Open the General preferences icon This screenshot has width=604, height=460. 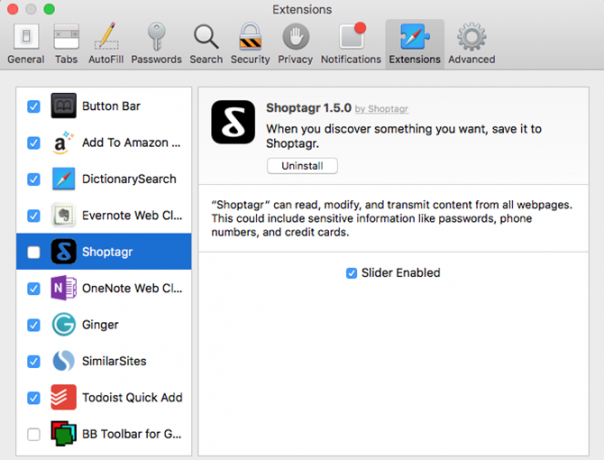click(26, 37)
